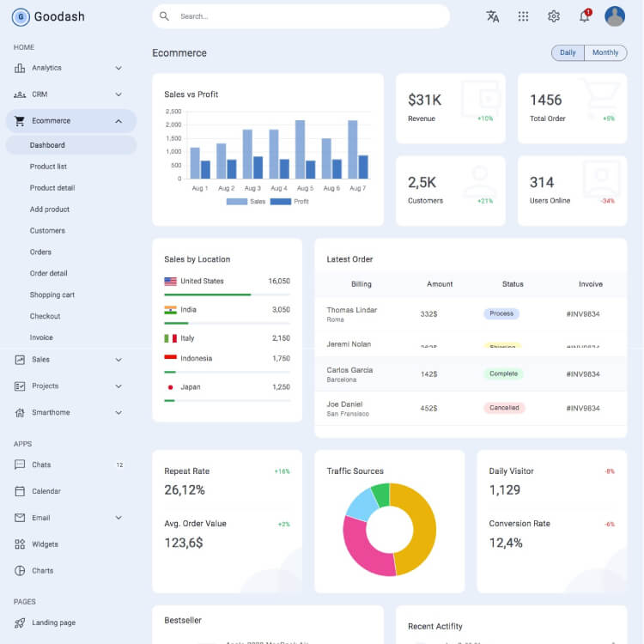The image size is (644, 644).
Task: Click the Landing page rocket icon
Action: coord(20,623)
